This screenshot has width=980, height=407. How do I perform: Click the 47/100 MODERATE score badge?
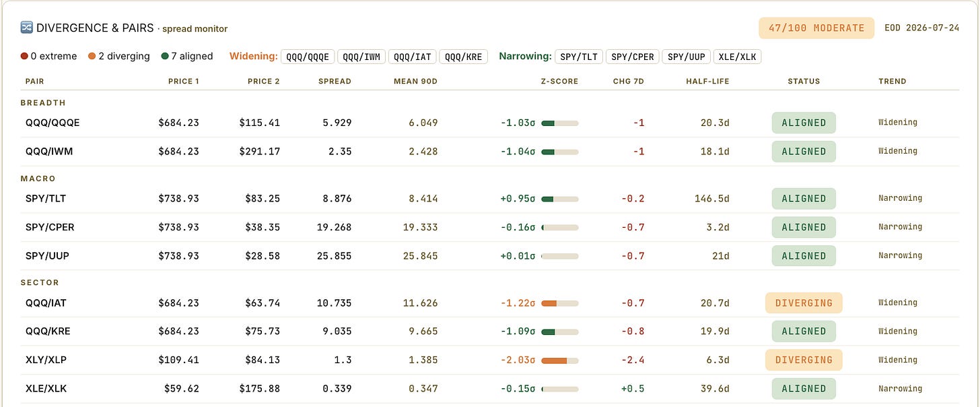(x=816, y=28)
